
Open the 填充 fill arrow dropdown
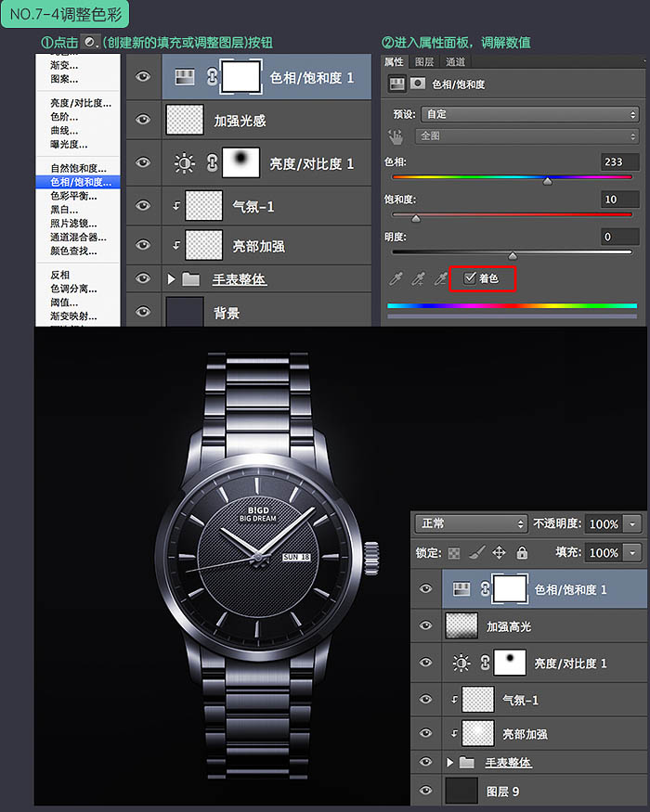point(632,552)
